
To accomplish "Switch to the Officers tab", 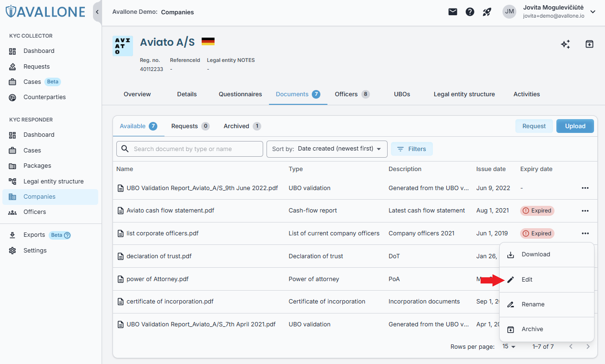I will 352,94.
